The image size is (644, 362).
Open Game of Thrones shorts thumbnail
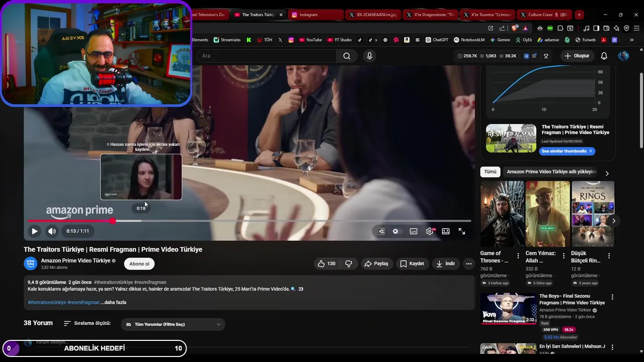tap(502, 214)
